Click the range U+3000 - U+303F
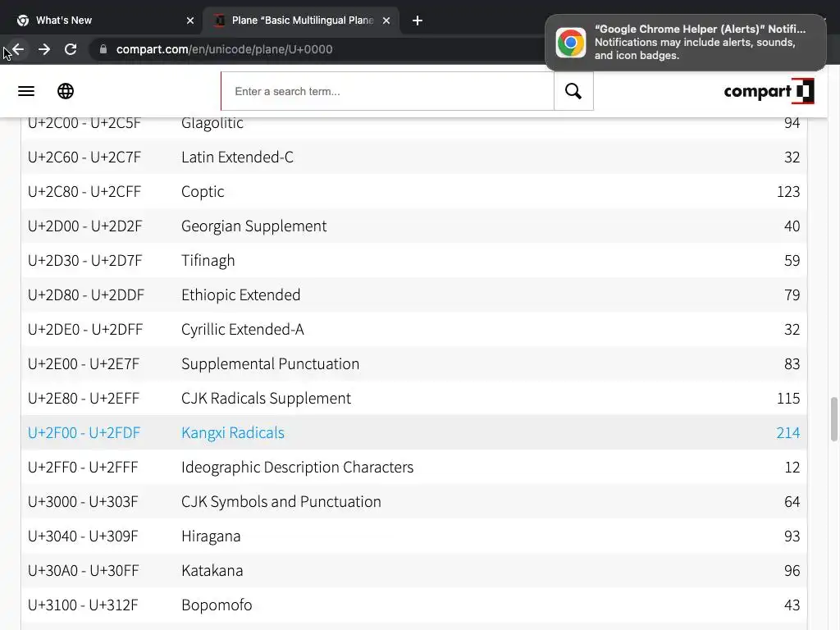This screenshot has width=840, height=630. point(83,501)
